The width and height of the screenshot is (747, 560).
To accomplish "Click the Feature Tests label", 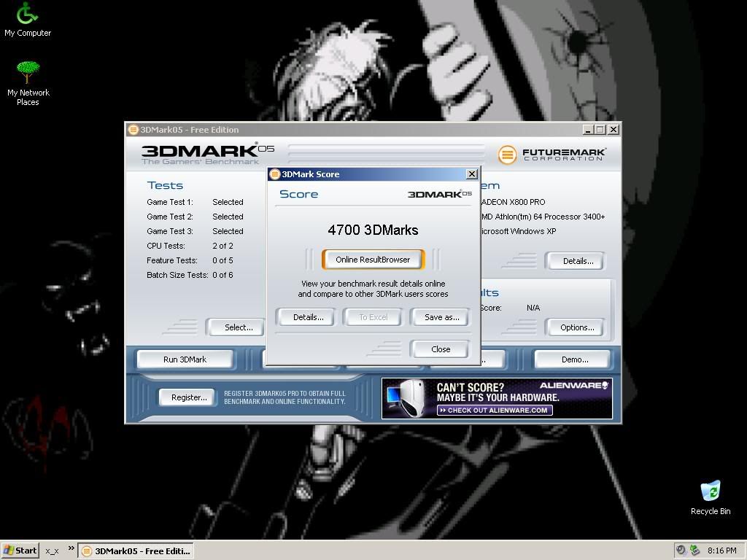I will [x=172, y=260].
